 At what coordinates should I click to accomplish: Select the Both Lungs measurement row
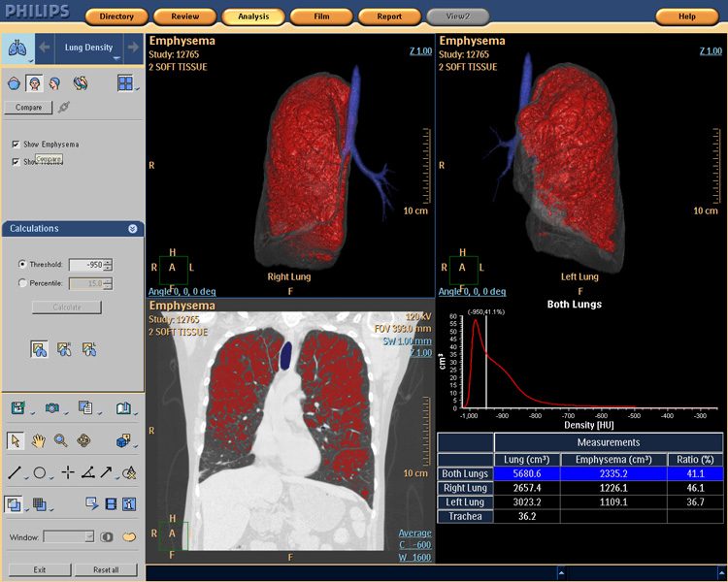coord(580,474)
